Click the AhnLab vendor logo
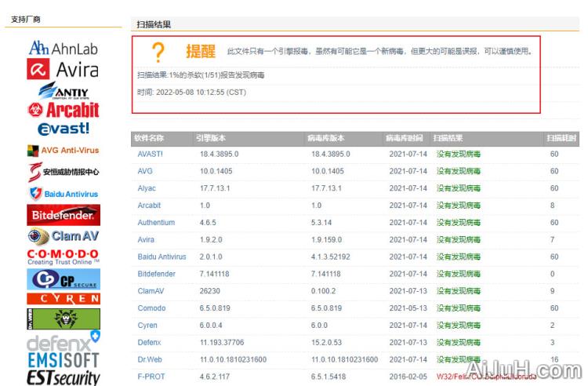This screenshot has height=386, width=588. click(64, 49)
